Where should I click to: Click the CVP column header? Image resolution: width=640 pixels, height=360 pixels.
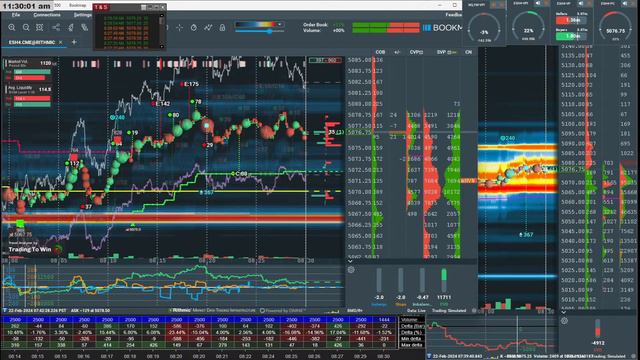point(416,52)
